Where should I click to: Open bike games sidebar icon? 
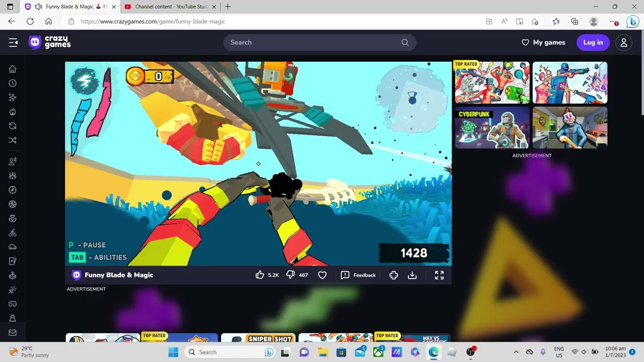pyautogui.click(x=13, y=233)
